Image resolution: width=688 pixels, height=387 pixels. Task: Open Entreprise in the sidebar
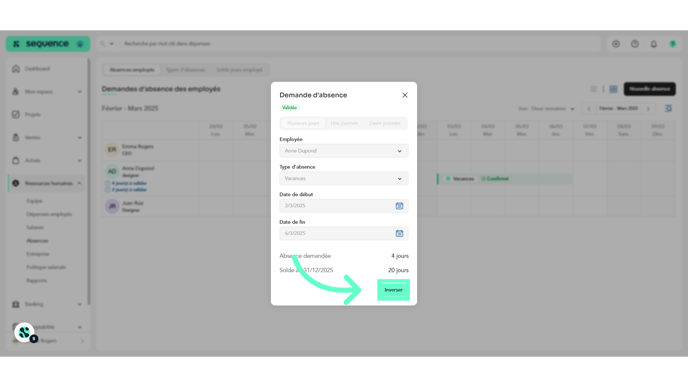pyautogui.click(x=38, y=254)
